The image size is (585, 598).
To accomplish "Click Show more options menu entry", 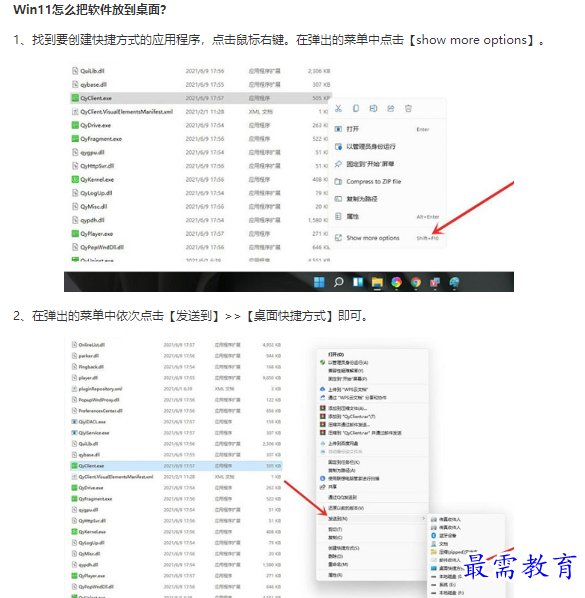I will click(x=387, y=238).
